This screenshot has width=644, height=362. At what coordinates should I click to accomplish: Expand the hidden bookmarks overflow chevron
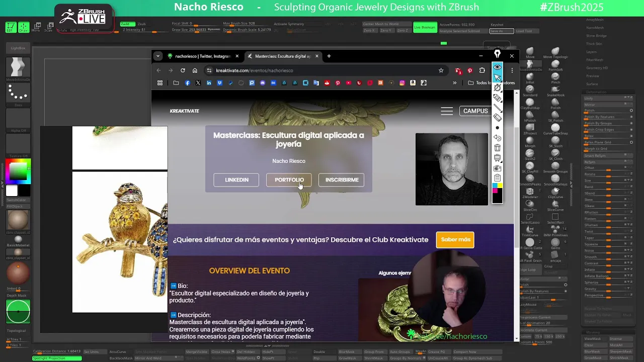click(x=455, y=83)
